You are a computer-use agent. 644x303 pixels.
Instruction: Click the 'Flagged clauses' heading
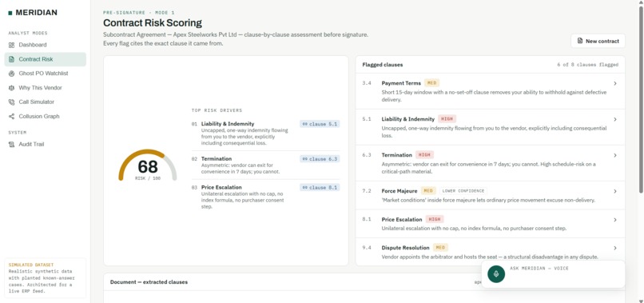383,65
